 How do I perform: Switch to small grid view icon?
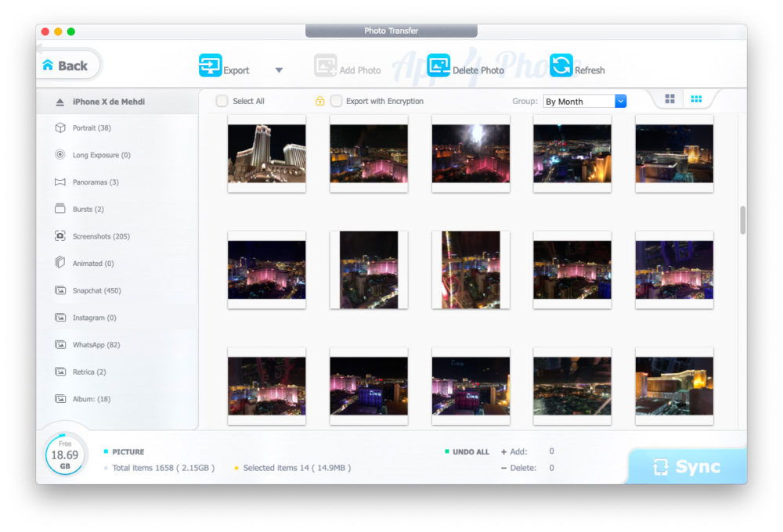696,99
